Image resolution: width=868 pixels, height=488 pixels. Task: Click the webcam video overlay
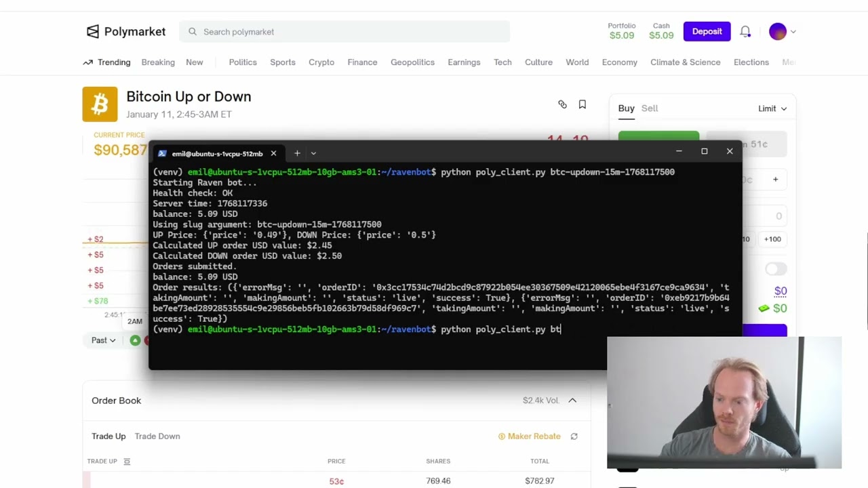tap(724, 403)
